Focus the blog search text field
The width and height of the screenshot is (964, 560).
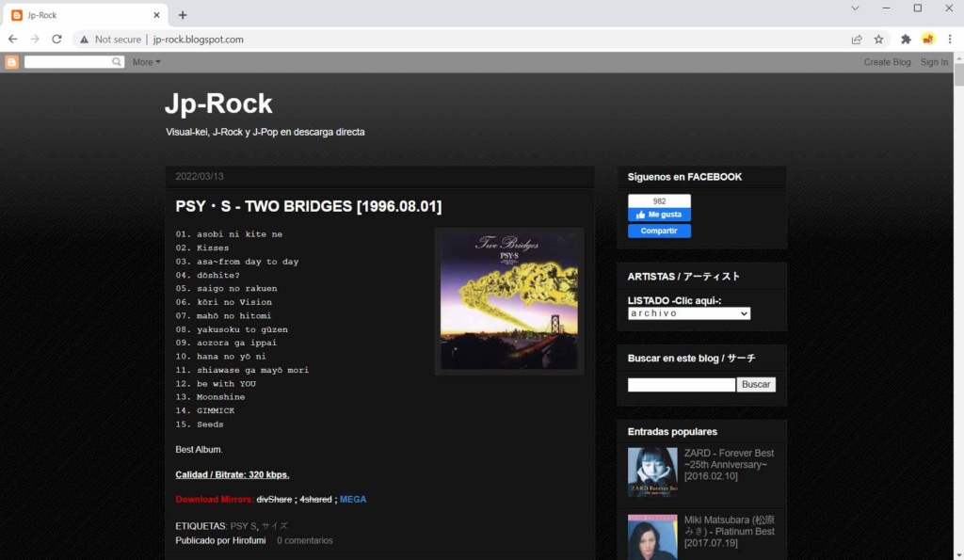point(682,385)
